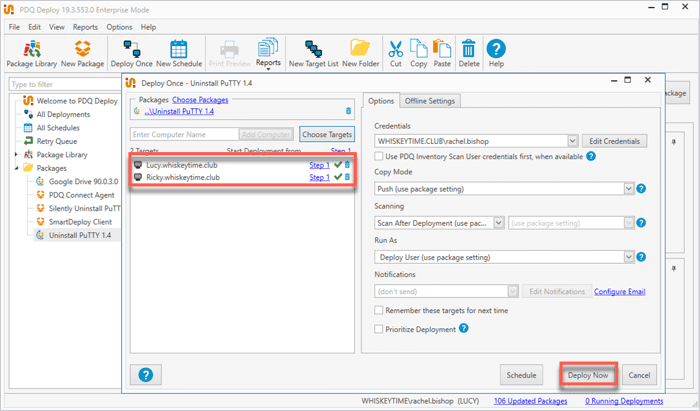This screenshot has width=700, height=411.
Task: Select Retry Queue in the tree
Action: [x=57, y=141]
